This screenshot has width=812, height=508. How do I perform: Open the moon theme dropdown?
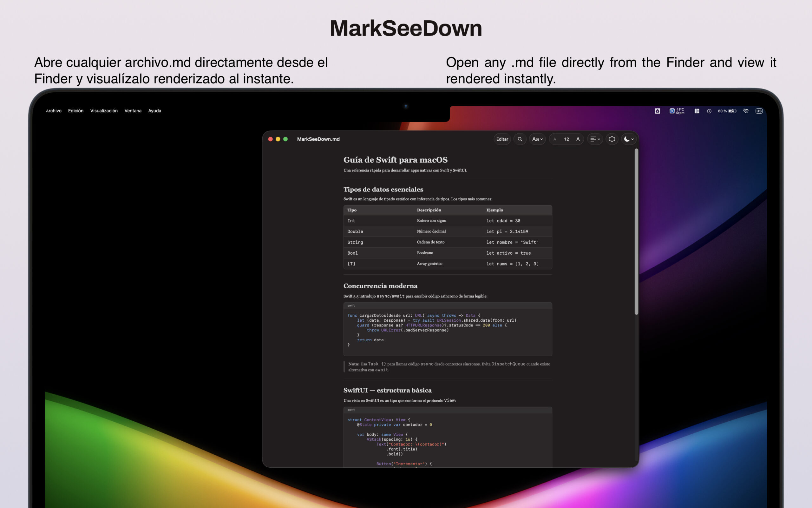[x=628, y=139]
